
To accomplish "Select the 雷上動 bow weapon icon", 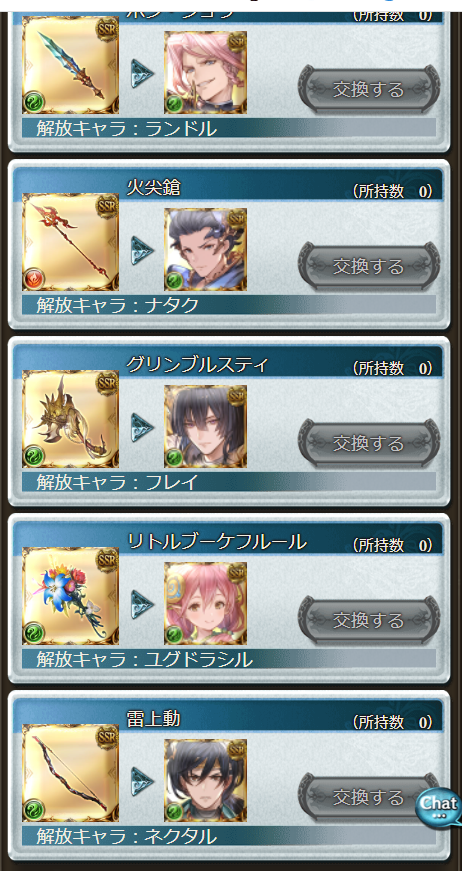I will (x=71, y=773).
